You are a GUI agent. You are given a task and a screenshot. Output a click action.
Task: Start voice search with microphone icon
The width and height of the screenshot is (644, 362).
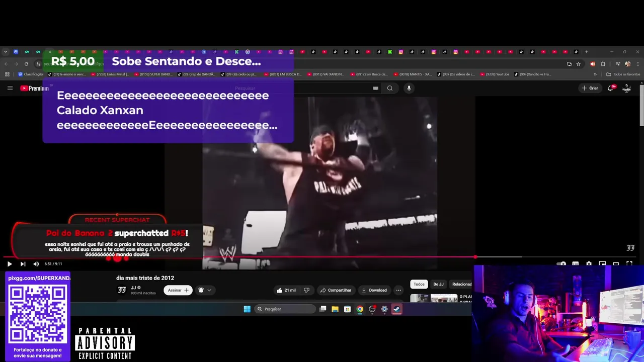pos(409,88)
